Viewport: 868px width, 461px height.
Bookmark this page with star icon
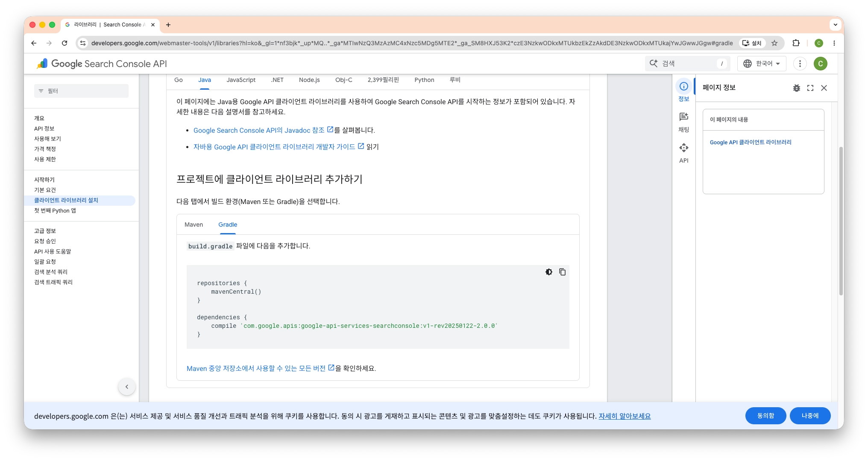[774, 43]
